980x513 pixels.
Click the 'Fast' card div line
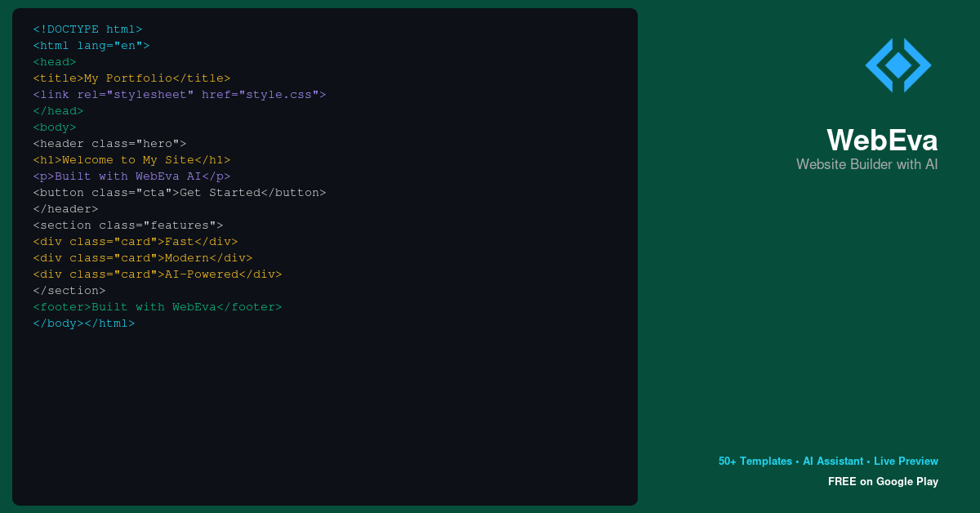click(x=136, y=242)
